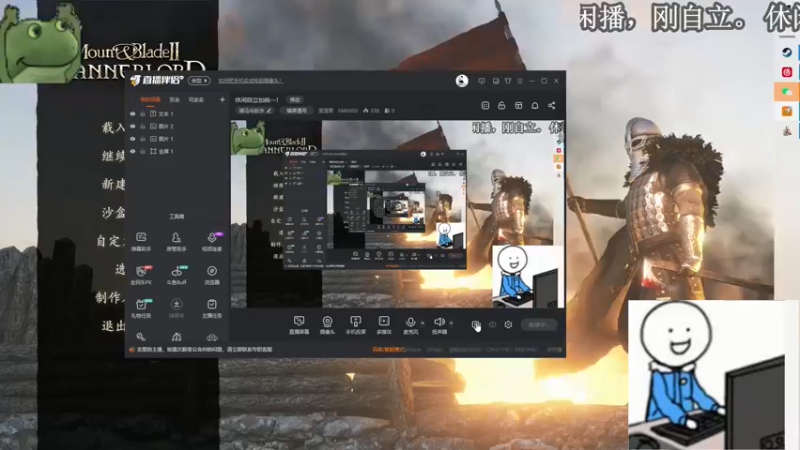Screen dimensions: 800x450
Task: Expand the speaker options arrow
Action: (451, 322)
